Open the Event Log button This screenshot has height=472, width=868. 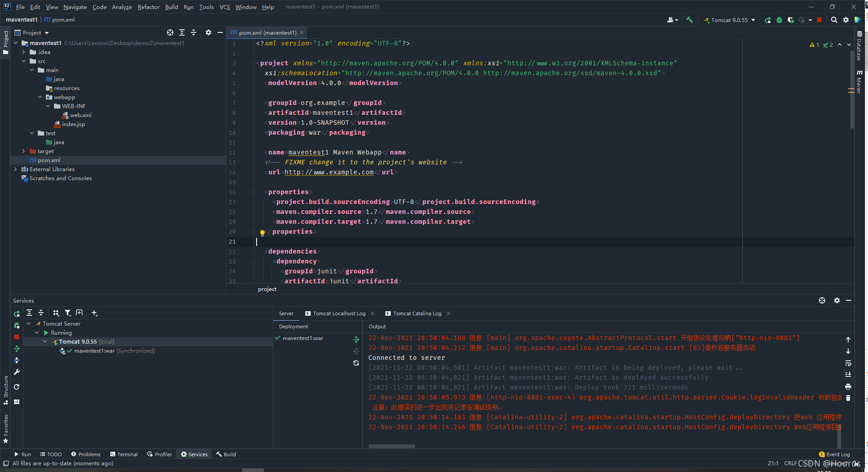834,454
